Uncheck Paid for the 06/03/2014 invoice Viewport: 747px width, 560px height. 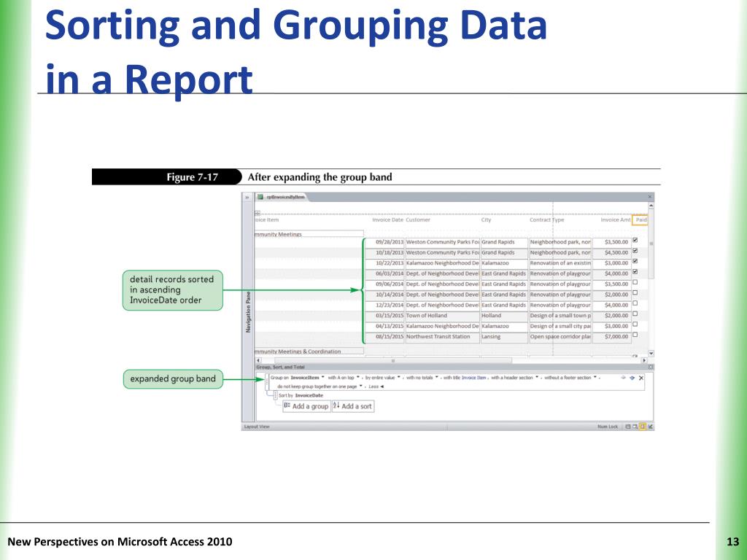[x=635, y=272]
